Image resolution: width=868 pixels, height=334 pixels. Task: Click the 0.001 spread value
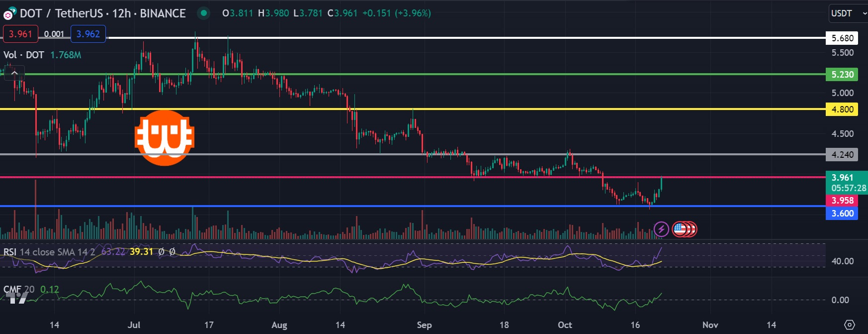54,34
